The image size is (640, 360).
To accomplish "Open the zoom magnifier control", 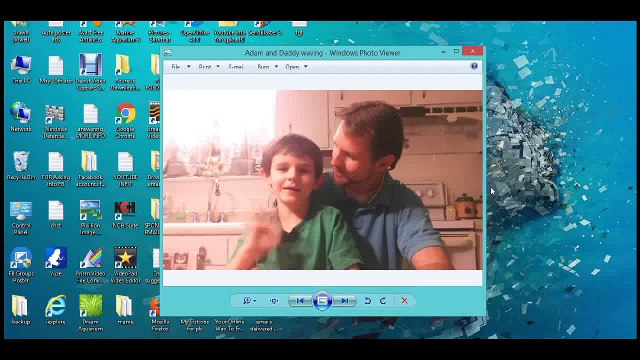I will (x=249, y=301).
